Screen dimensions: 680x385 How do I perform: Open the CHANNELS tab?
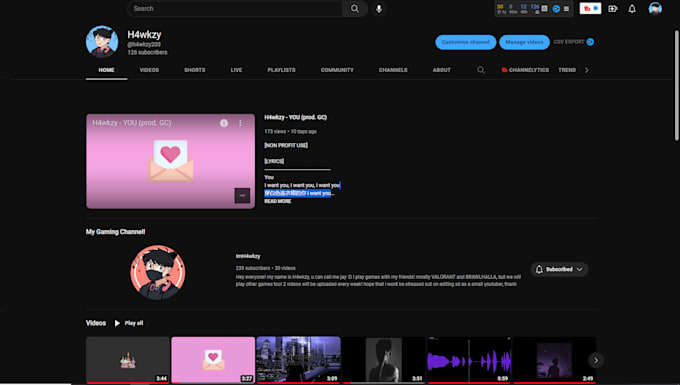coord(393,70)
